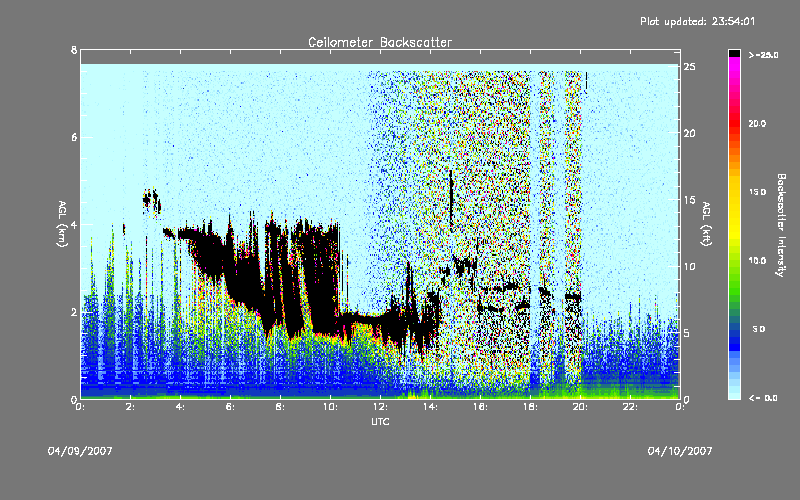Pick the black swatch topping the color bar

[734, 53]
